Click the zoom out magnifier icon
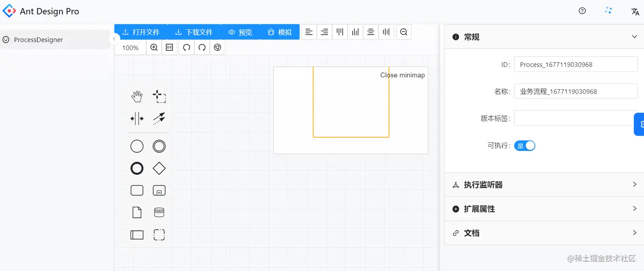The width and height of the screenshot is (644, 271). 403,31
